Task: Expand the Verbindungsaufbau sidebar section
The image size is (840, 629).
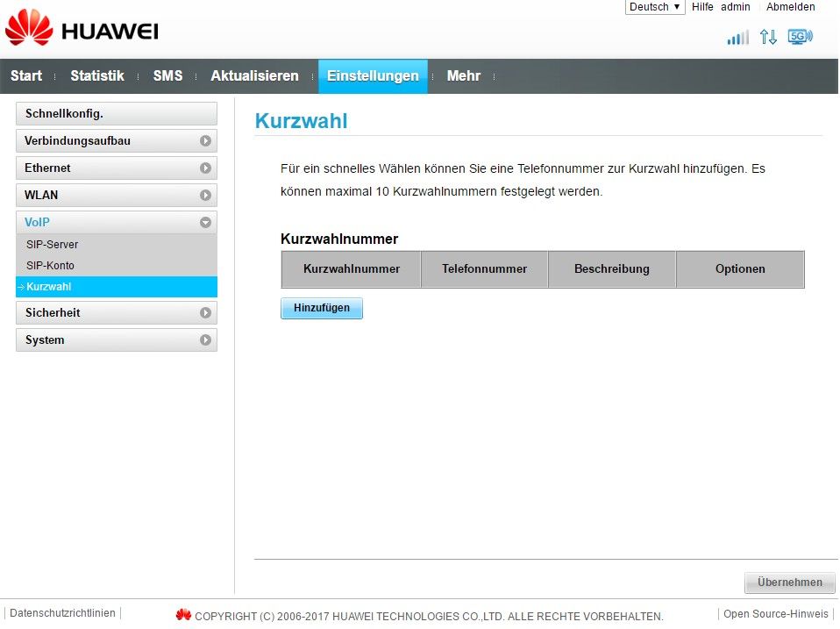Action: coord(116,140)
